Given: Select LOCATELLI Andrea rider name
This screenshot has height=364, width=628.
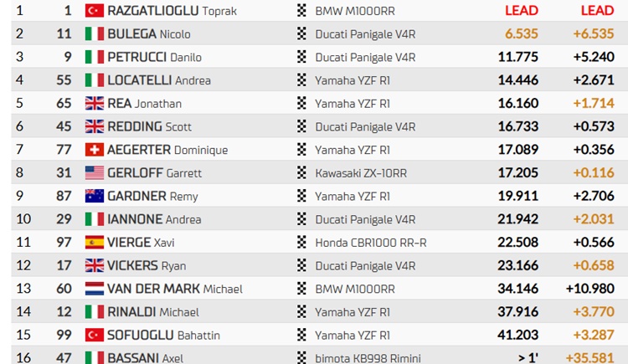Looking at the screenshot, I should pyautogui.click(x=159, y=80).
